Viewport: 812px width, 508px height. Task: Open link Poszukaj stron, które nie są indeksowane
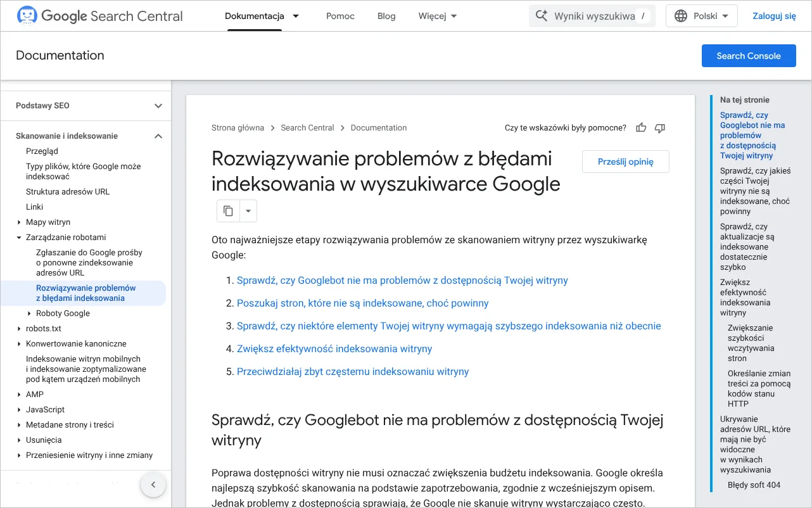pyautogui.click(x=363, y=303)
